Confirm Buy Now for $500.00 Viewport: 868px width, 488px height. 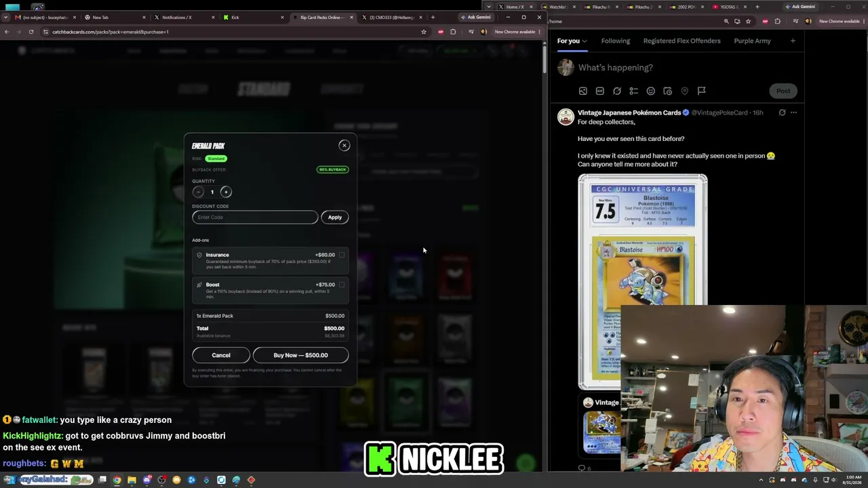click(x=300, y=355)
